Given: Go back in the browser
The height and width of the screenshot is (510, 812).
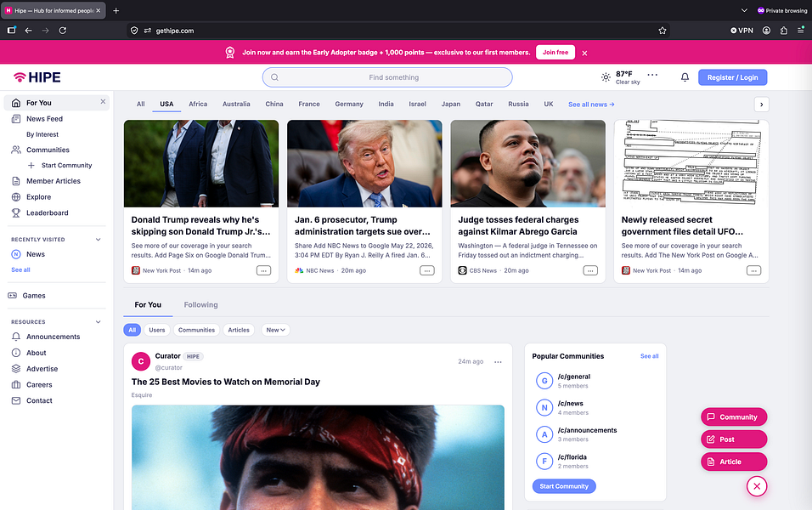Looking at the screenshot, I should 29,31.
